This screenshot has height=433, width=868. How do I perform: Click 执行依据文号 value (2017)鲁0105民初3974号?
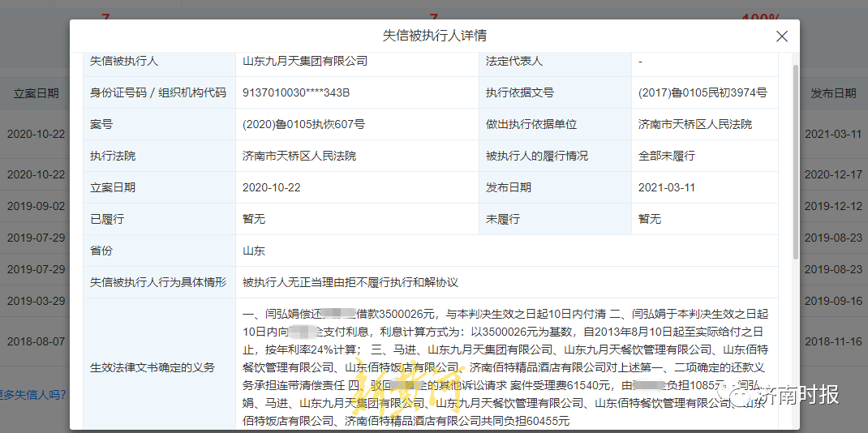(703, 93)
